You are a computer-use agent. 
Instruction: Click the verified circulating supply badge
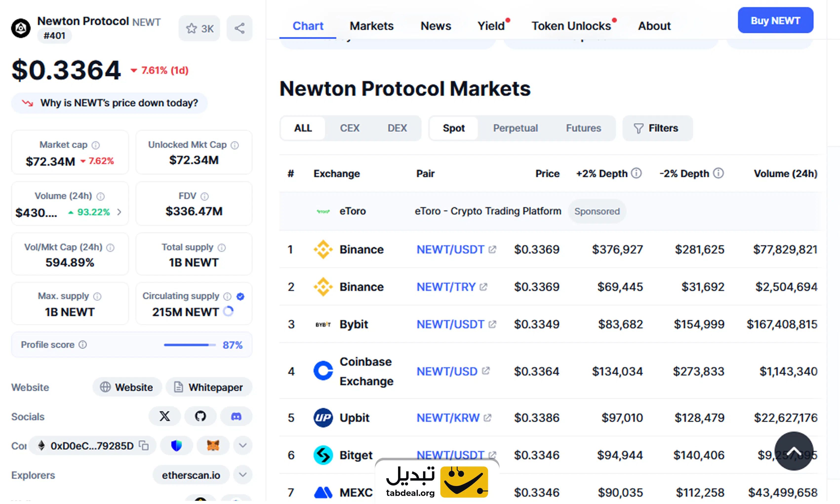click(x=240, y=297)
